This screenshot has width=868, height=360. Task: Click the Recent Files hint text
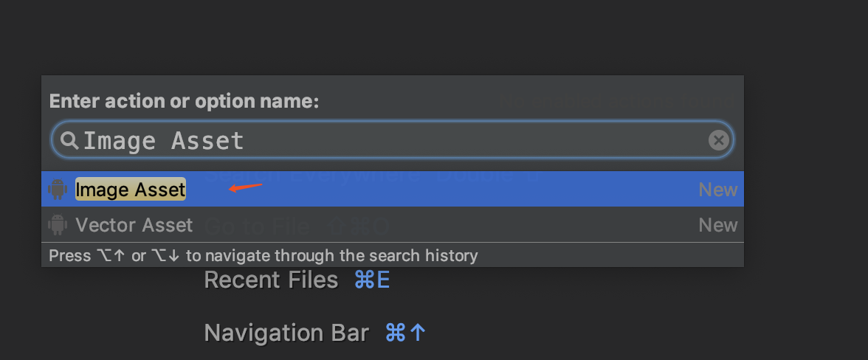[x=272, y=280]
